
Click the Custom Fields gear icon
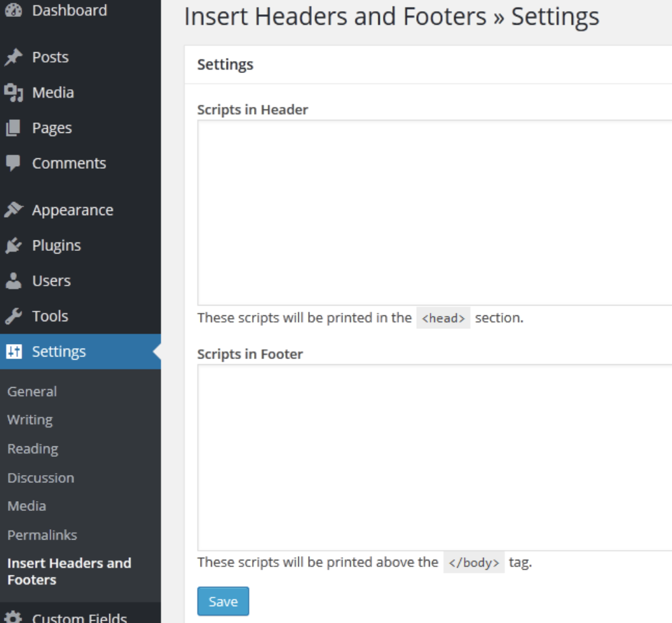coord(13,617)
